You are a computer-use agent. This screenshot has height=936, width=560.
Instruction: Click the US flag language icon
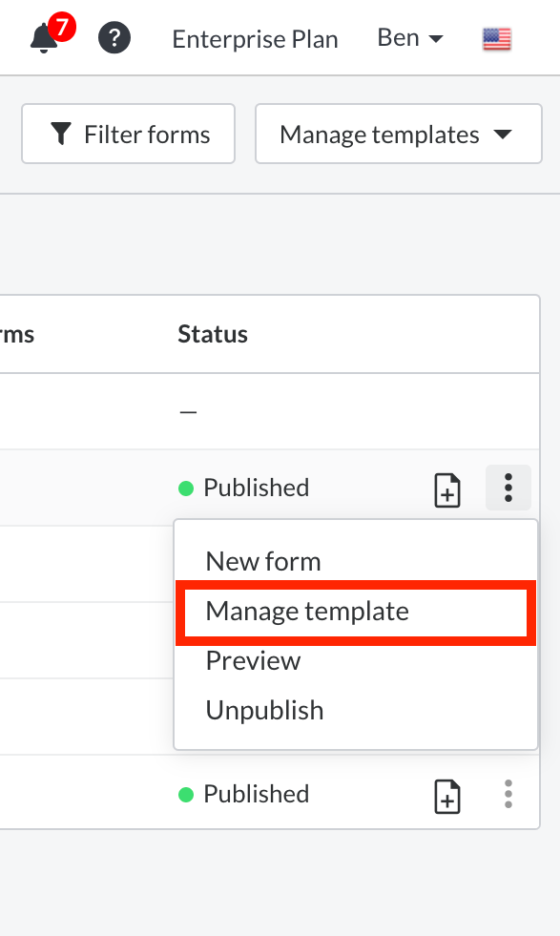[x=497, y=39]
